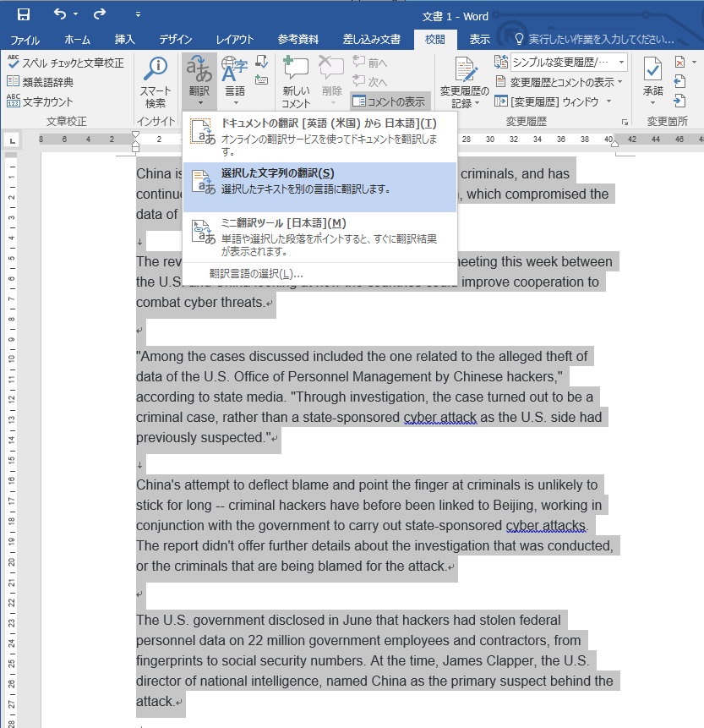This screenshot has height=728, width=704.
Task: Open 類義語辞典 thesaurus
Action: coord(41,82)
